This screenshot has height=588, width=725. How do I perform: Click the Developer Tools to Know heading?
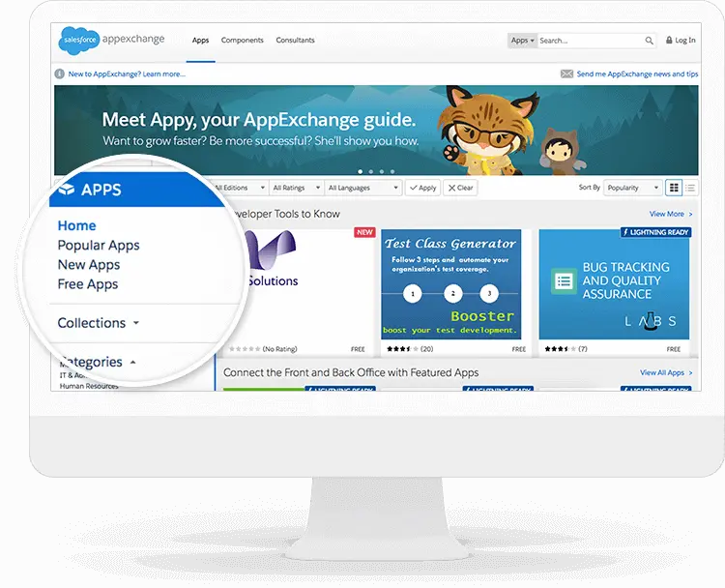click(x=286, y=214)
